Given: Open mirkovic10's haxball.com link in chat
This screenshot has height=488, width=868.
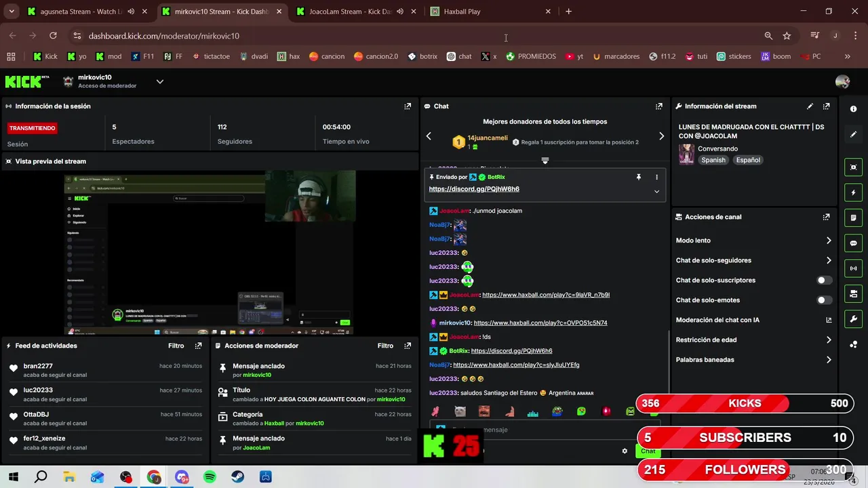Looking at the screenshot, I should (540, 323).
